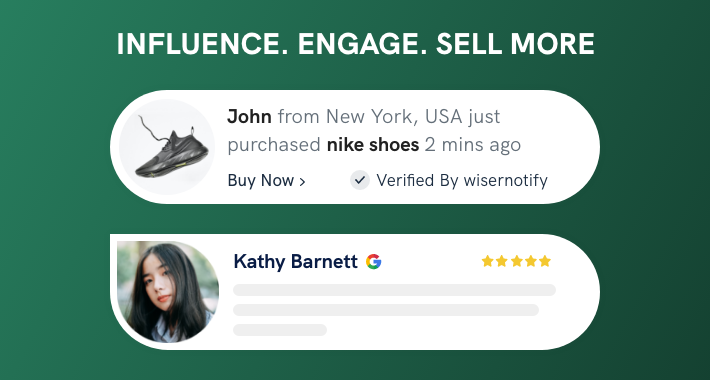Click the second yellow review star

[502, 261]
